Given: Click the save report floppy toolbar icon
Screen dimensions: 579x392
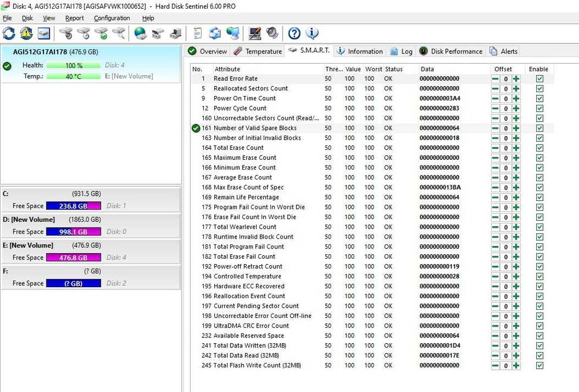Looking at the screenshot, I should (175, 33).
